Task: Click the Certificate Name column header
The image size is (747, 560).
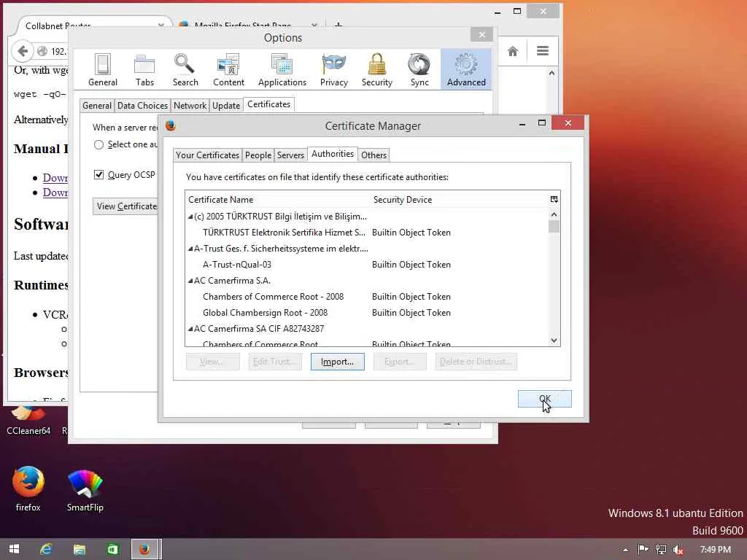Action: click(x=277, y=200)
